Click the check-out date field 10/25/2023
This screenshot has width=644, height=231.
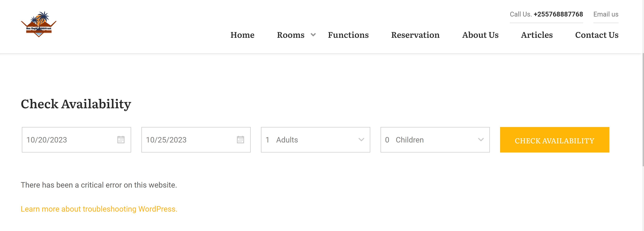point(196,140)
